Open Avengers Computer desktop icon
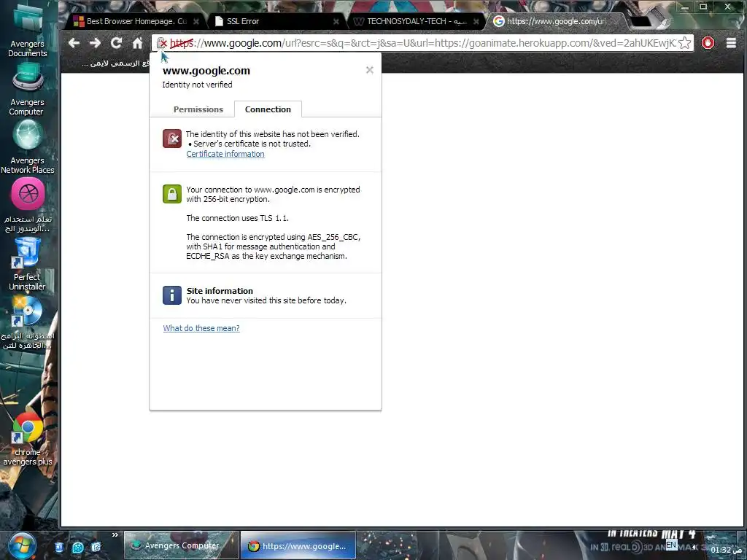The height and width of the screenshot is (560, 747). coord(27,90)
